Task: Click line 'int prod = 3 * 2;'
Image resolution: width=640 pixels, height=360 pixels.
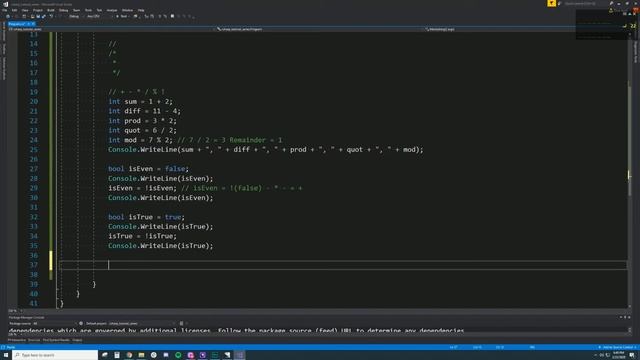Action: click(142, 121)
